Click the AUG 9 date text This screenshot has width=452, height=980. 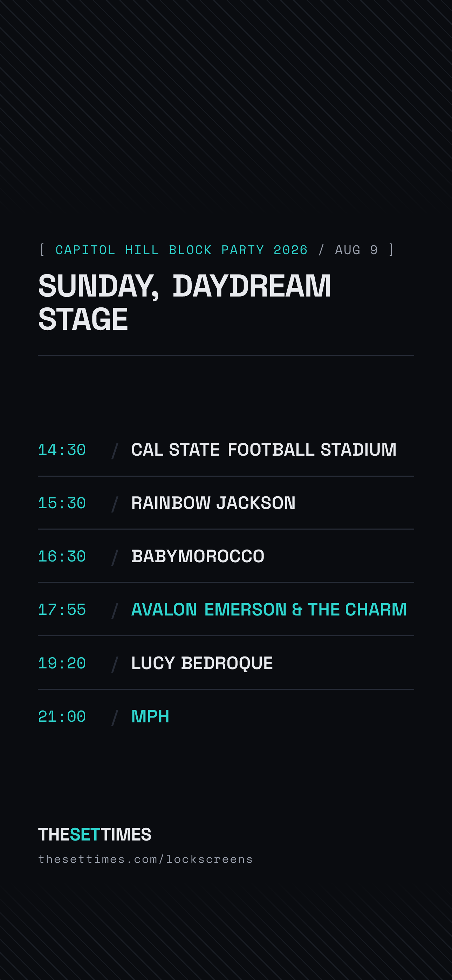[356, 250]
